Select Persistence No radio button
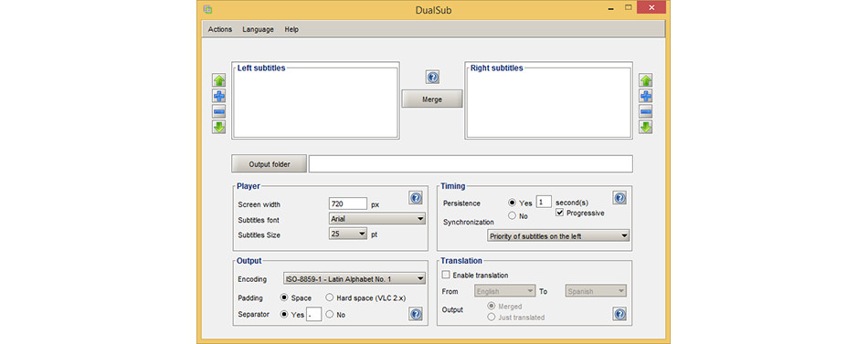The width and height of the screenshot is (868, 344). [512, 215]
